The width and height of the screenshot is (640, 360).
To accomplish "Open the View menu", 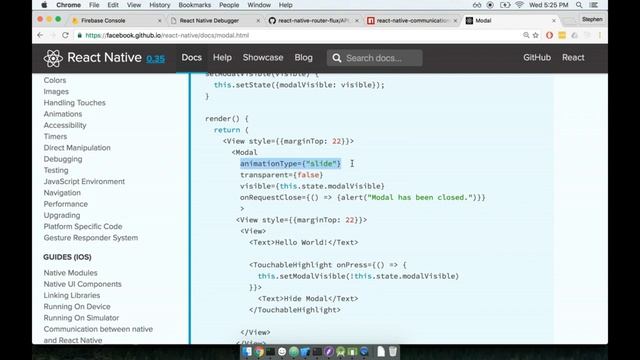I will [133, 5].
